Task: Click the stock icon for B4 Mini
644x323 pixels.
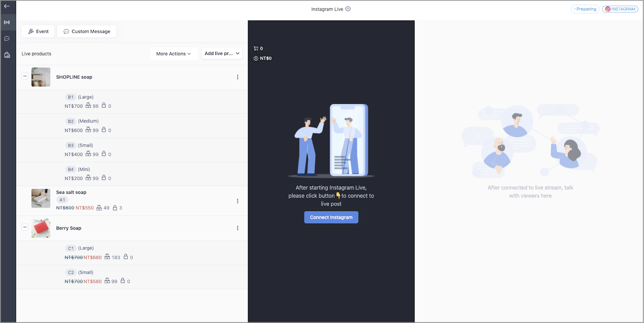Action: tap(88, 177)
